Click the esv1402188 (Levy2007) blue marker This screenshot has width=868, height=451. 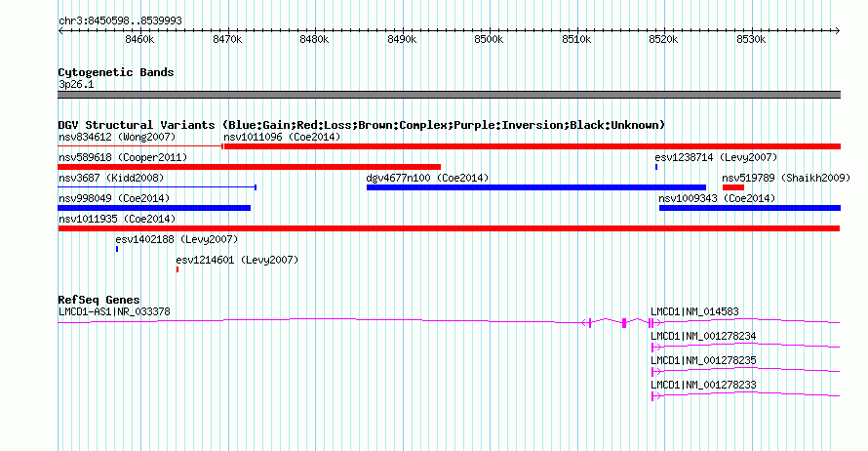pos(117,249)
